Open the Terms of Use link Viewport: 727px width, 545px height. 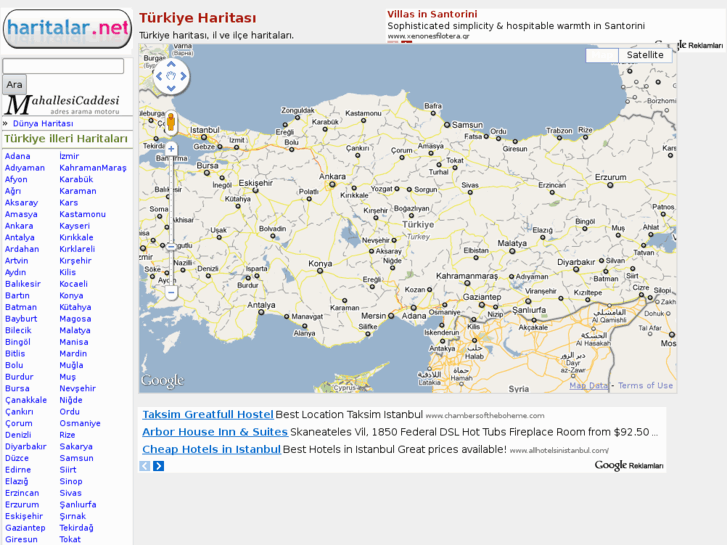click(x=645, y=385)
